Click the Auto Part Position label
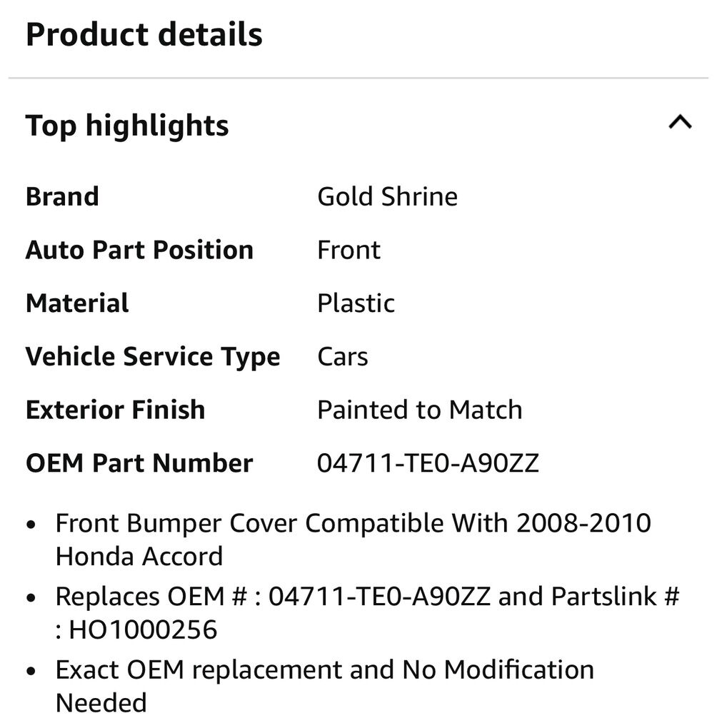This screenshot has width=717, height=728. tap(139, 250)
